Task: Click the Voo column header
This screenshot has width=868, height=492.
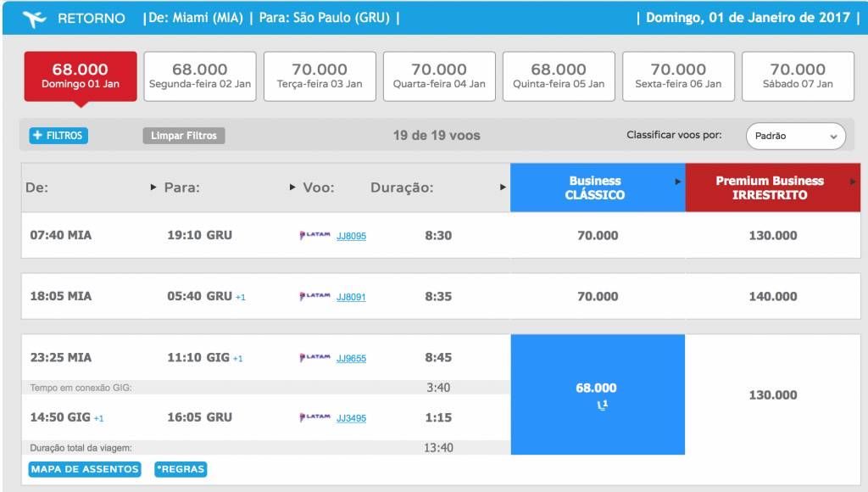Action: pos(319,187)
